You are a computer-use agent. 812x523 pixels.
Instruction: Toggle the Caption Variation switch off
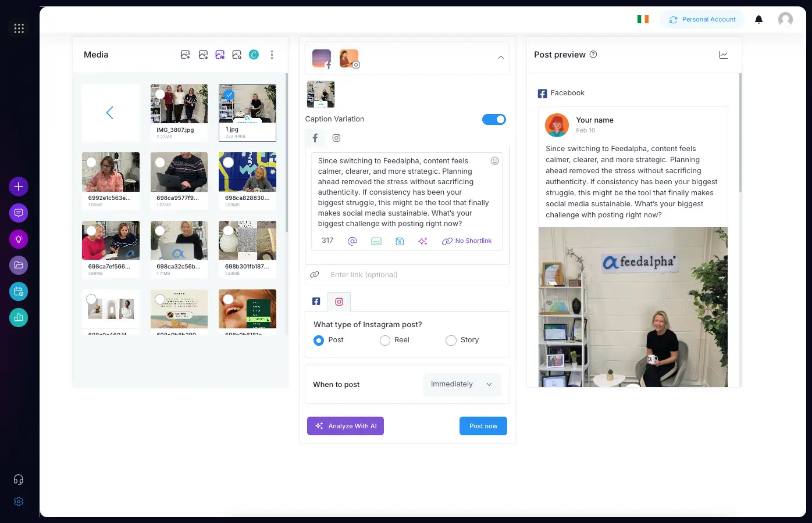point(494,119)
